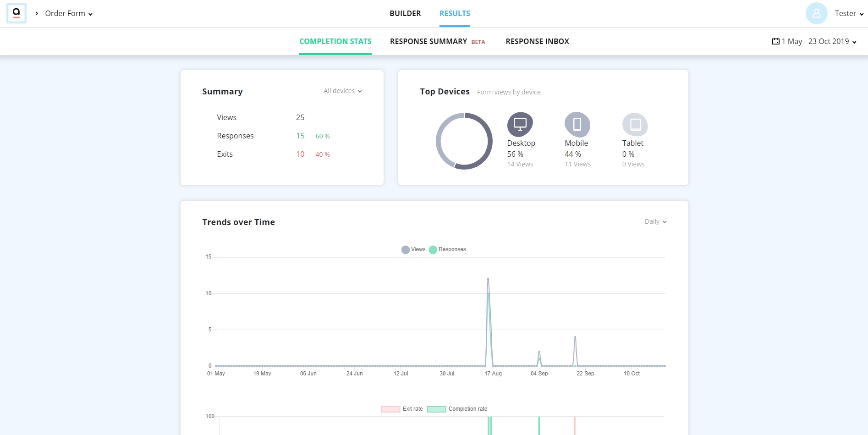Expand the All devices filter dropdown

[x=343, y=91]
